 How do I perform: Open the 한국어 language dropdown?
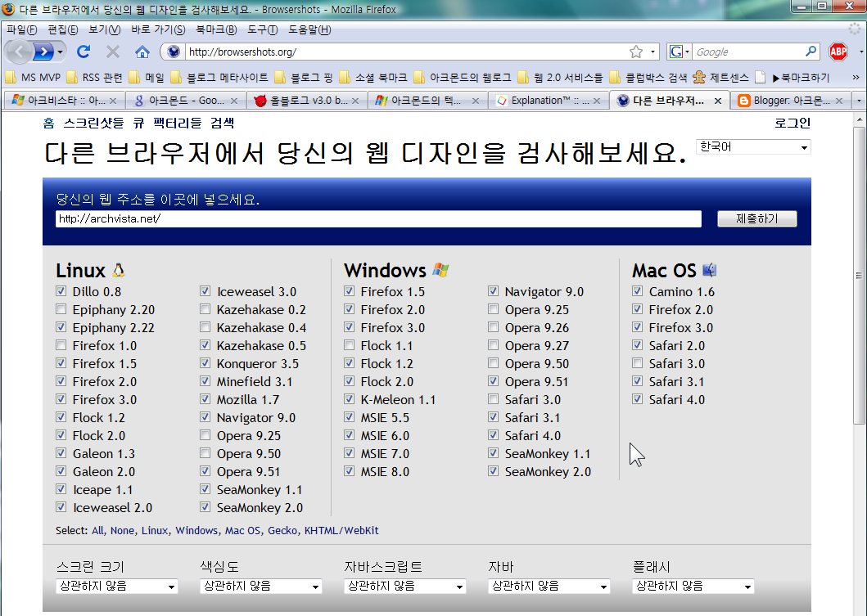click(753, 147)
